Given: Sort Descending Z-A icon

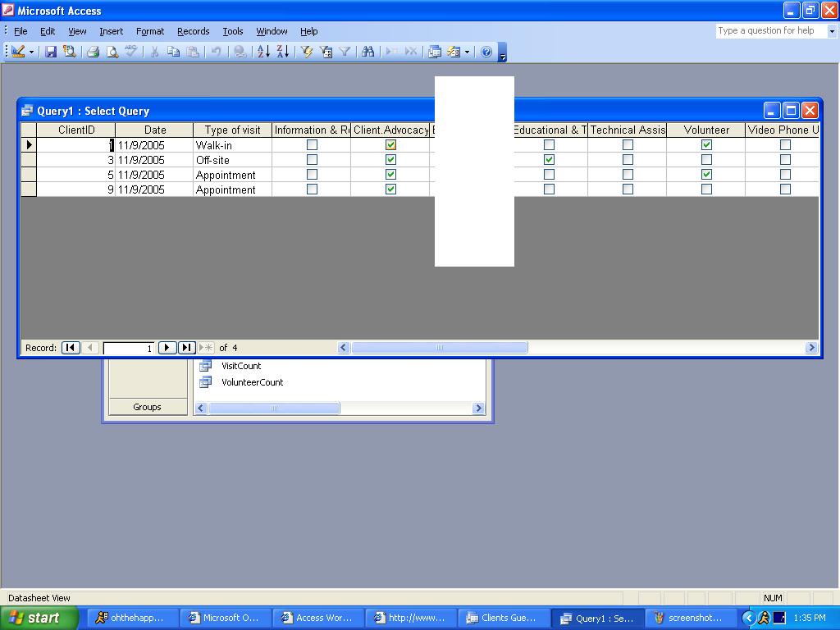Looking at the screenshot, I should point(283,52).
